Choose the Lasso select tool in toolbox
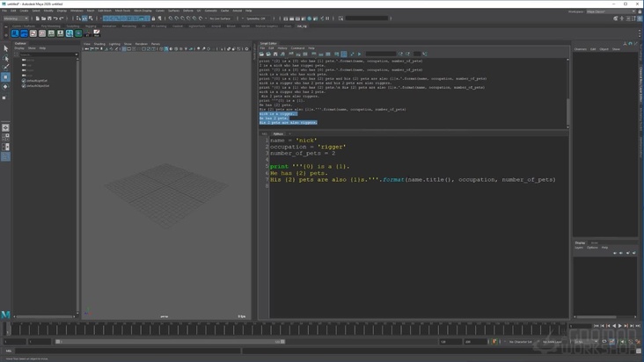The width and height of the screenshot is (644, 362). (x=6, y=58)
